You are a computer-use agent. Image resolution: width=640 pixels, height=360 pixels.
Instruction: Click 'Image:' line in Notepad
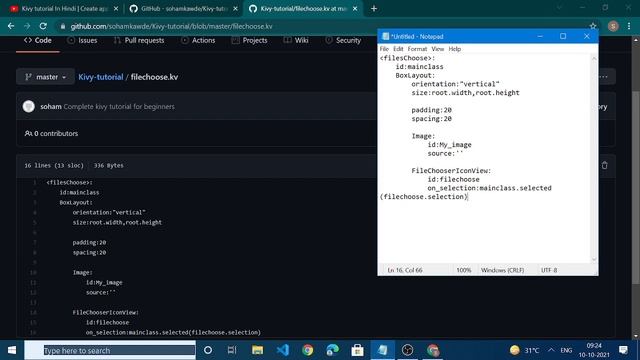(x=423, y=136)
